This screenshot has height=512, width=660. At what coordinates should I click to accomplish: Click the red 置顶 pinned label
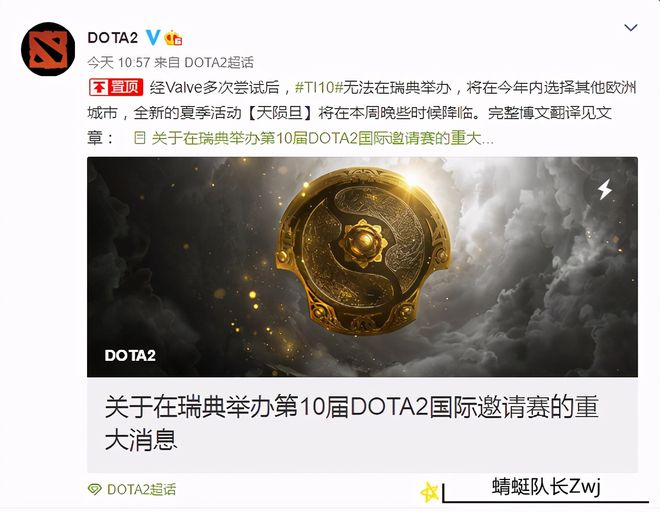coord(116,88)
